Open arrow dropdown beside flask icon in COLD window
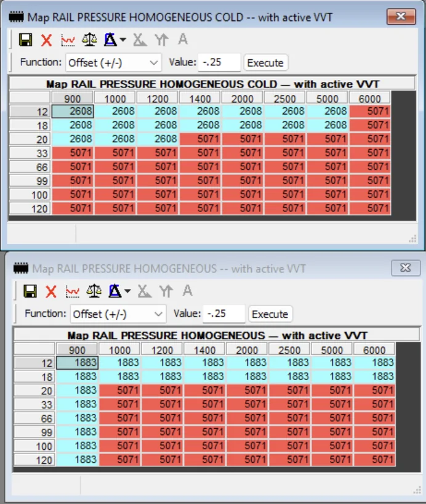 point(123,40)
